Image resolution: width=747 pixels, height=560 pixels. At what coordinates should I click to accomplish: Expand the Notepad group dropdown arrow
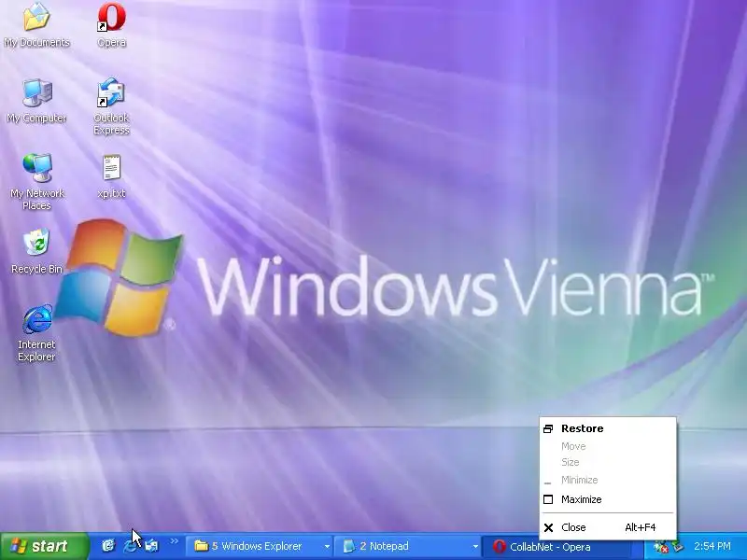pos(475,546)
